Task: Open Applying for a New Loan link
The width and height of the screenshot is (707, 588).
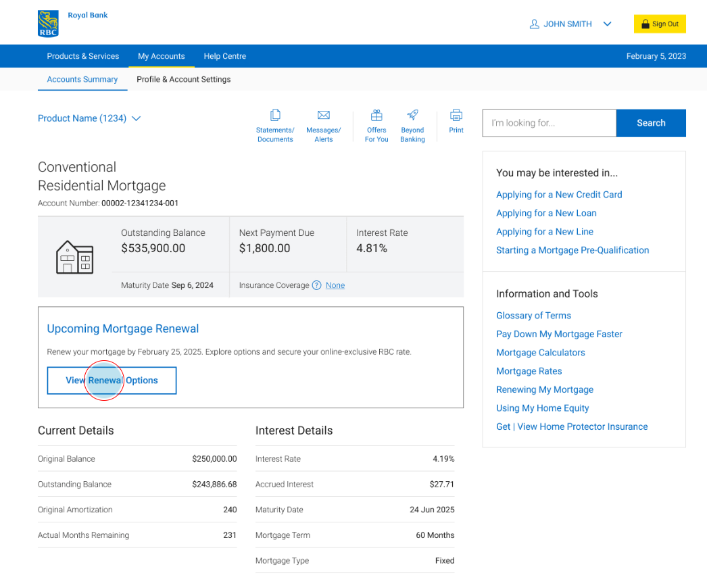Action: [546, 213]
